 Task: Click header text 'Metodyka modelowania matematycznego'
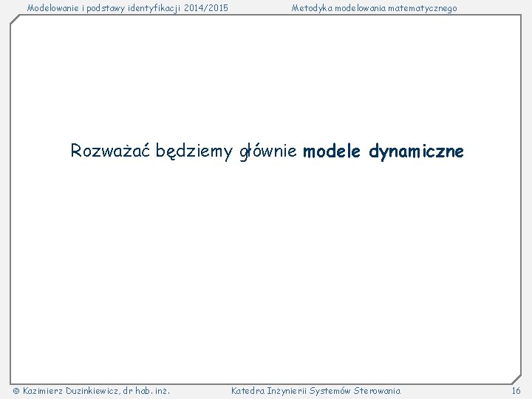pos(374,8)
